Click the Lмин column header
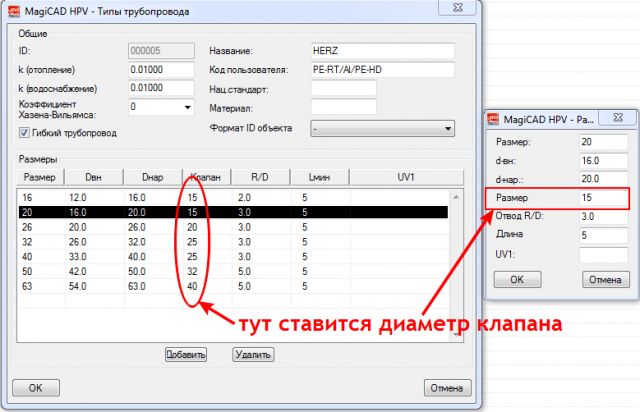The width and height of the screenshot is (640, 412). 319,177
